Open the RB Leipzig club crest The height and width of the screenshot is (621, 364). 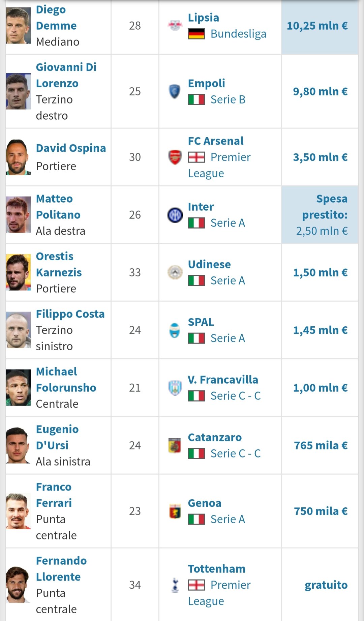point(175,26)
